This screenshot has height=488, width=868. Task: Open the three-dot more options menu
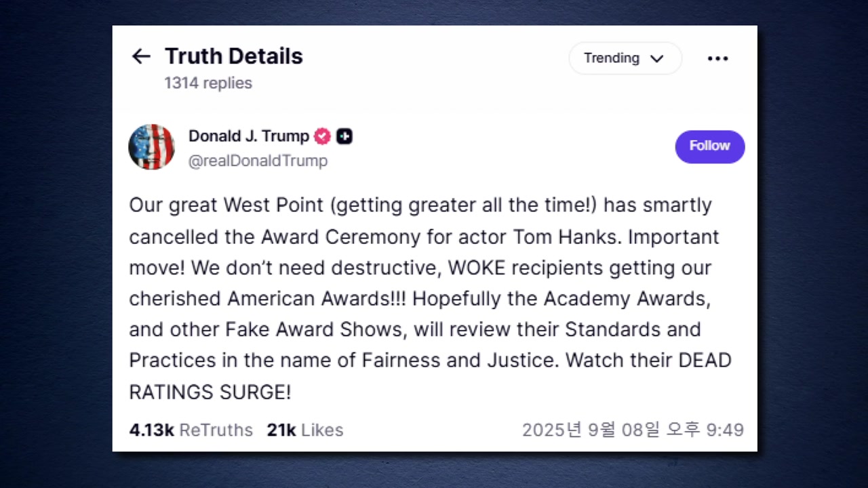point(717,58)
